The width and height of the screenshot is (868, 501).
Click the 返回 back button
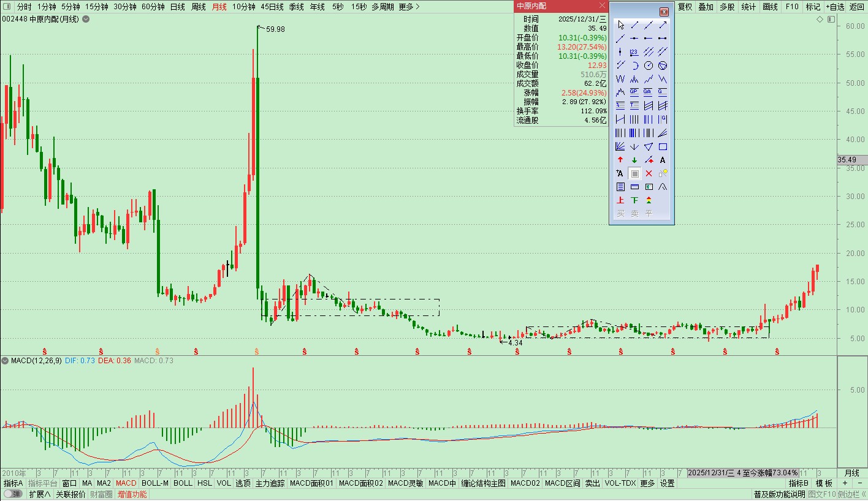[856, 7]
